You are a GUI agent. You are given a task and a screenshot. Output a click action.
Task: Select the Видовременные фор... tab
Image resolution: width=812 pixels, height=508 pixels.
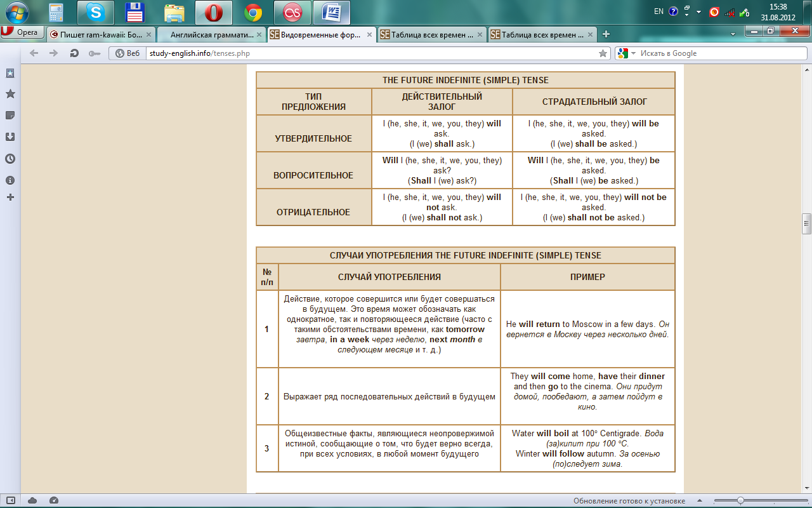(x=322, y=35)
